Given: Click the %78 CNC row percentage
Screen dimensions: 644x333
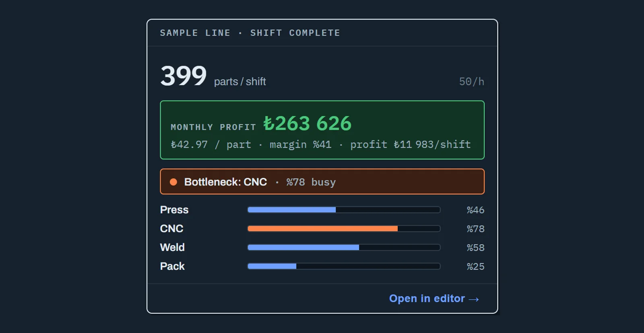Looking at the screenshot, I should [x=475, y=229].
